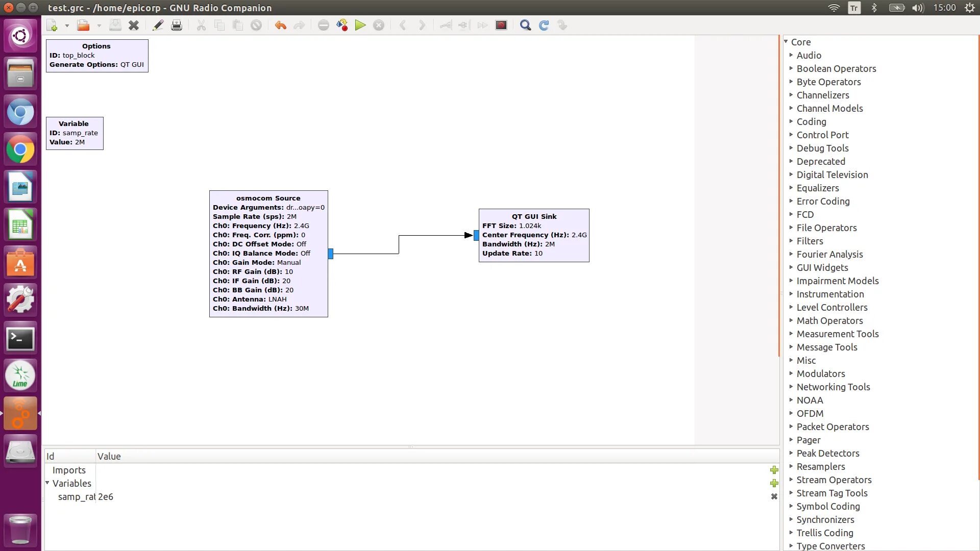980x551 pixels.
Task: Click the open file folder icon
Action: [83, 26]
